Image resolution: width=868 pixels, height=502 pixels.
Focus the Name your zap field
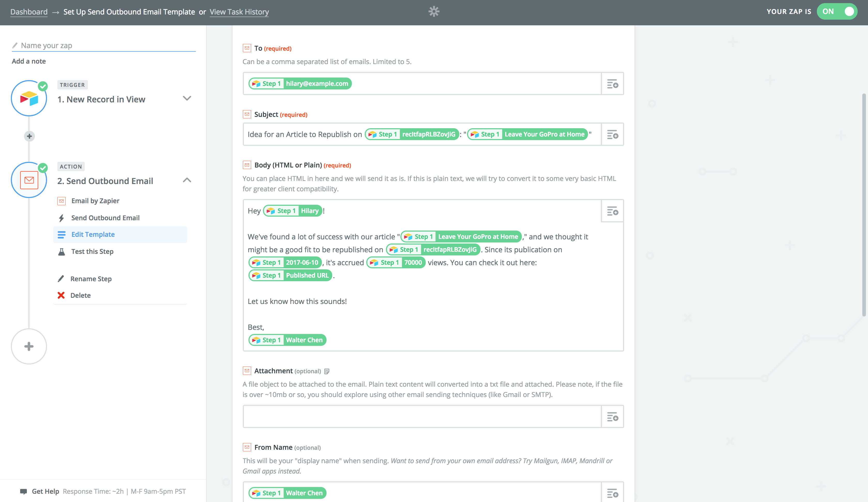pos(104,45)
